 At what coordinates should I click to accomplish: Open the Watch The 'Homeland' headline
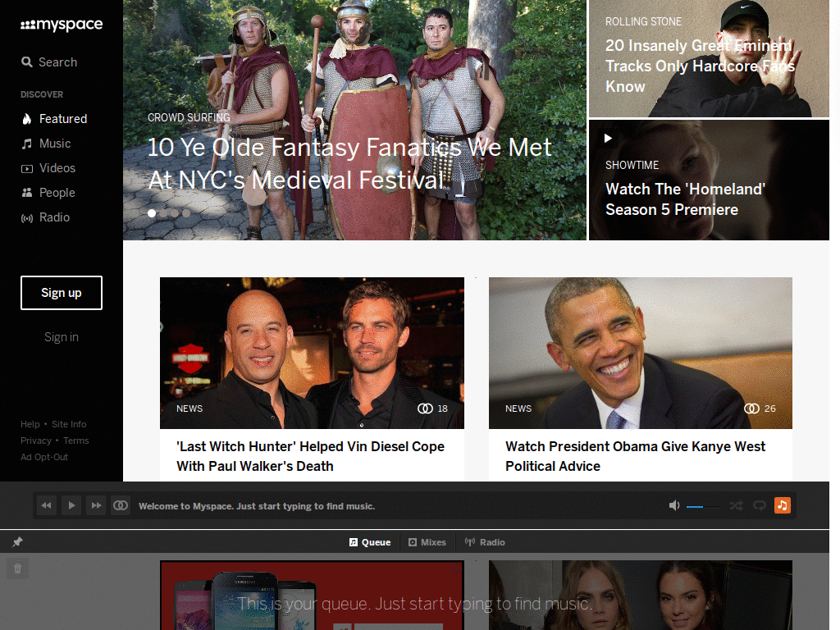coord(685,199)
